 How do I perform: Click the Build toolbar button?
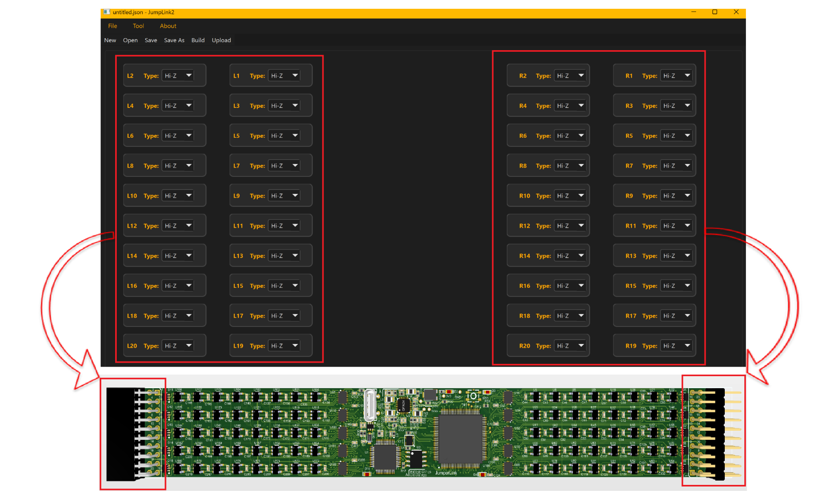198,40
